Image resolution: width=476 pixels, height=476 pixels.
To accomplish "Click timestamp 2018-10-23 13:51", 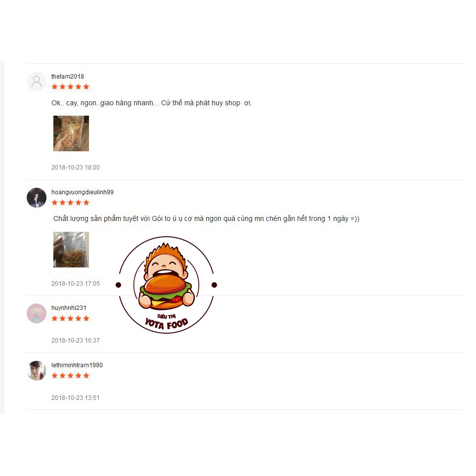I will [x=75, y=398].
